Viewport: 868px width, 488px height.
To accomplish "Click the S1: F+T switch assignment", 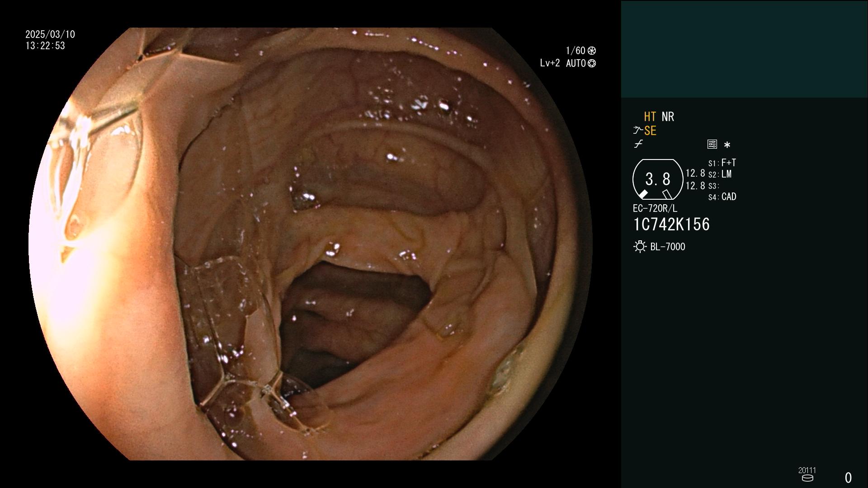I will pyautogui.click(x=722, y=163).
